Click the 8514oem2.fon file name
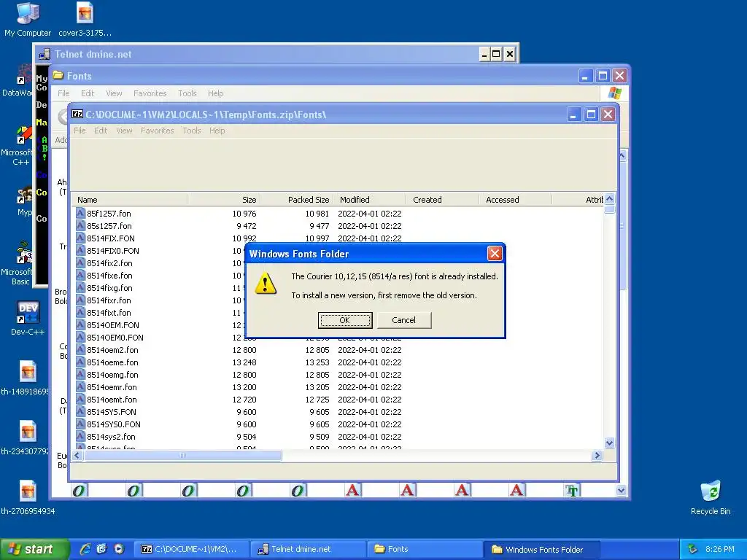This screenshot has height=560, width=747. tap(112, 350)
